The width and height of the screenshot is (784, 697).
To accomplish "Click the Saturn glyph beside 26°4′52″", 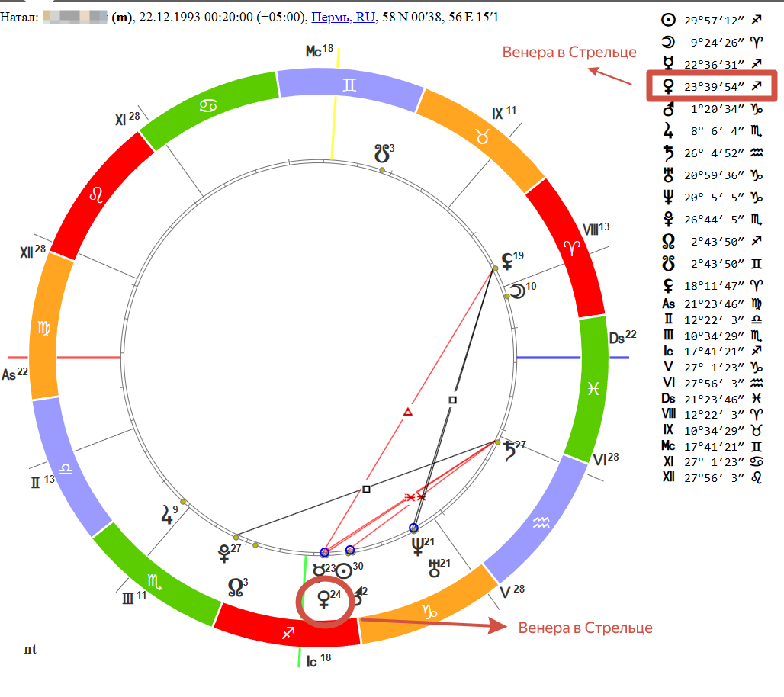I will tap(668, 153).
